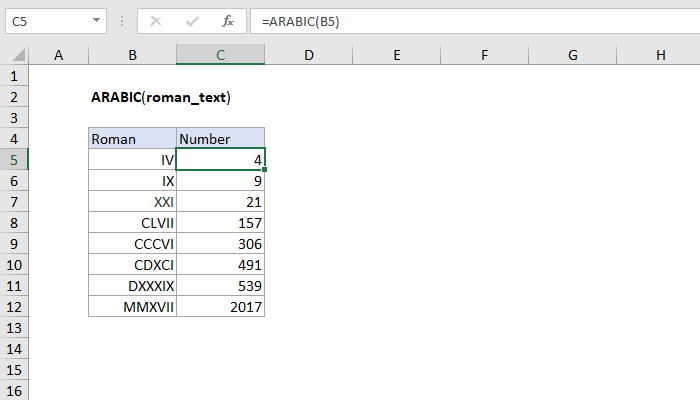Select column F header
Viewport: 700px width, 400px height.
484,55
